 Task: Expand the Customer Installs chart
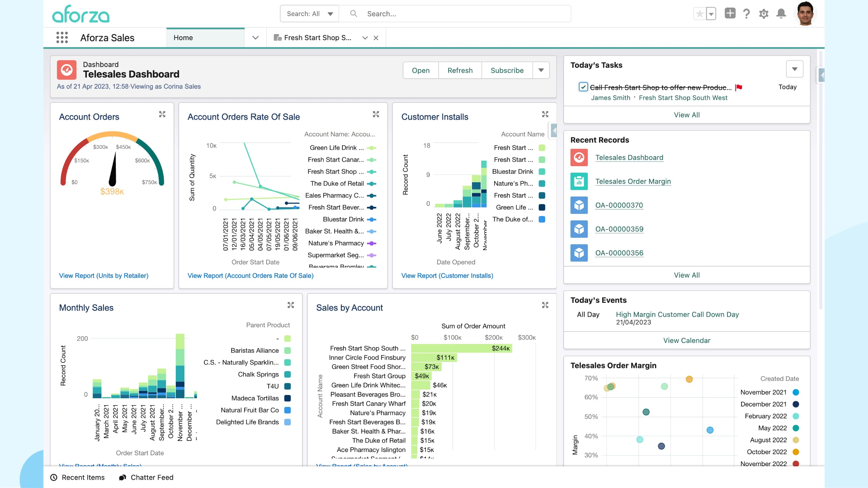click(545, 114)
